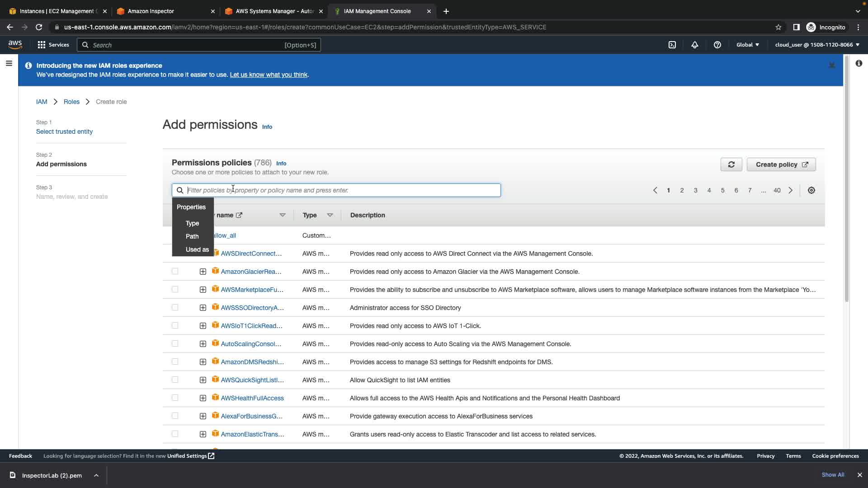Expand the AWSMarketplaceFullAccess policy details

click(203, 289)
